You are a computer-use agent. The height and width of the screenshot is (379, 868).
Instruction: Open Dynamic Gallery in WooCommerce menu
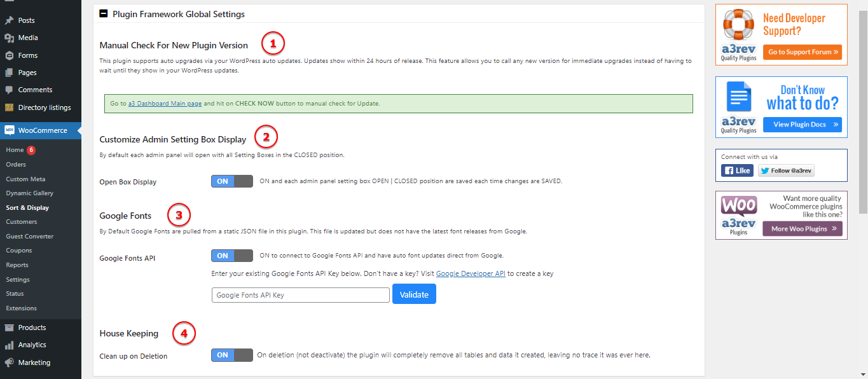(29, 193)
